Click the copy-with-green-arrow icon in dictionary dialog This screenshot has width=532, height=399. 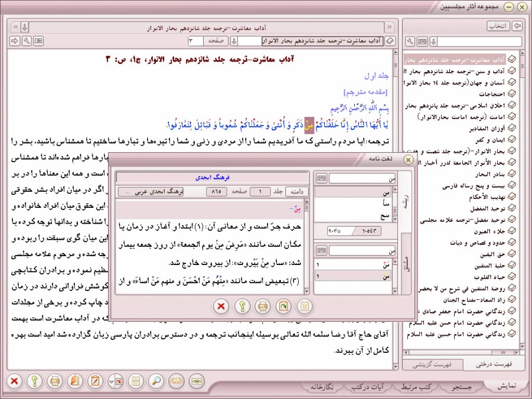(283, 306)
